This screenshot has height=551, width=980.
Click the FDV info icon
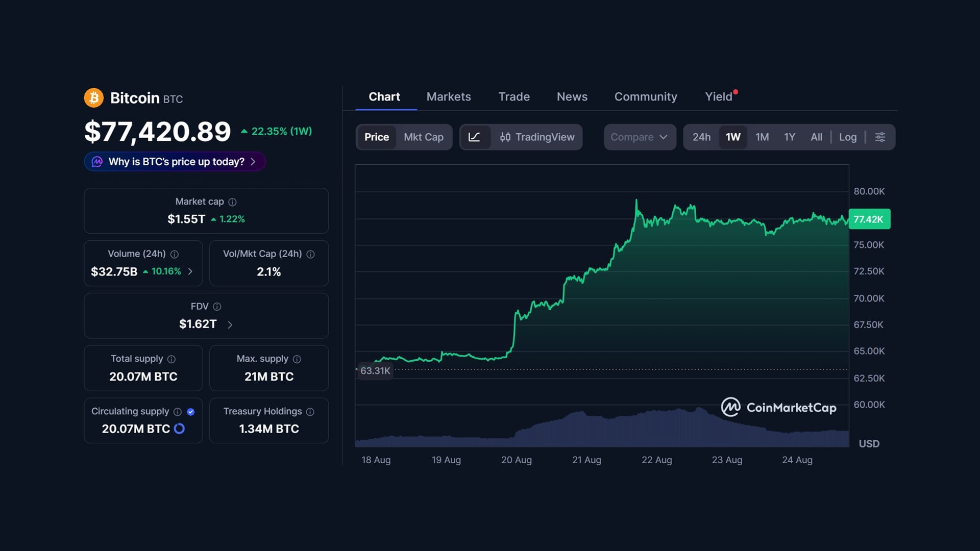tap(217, 307)
